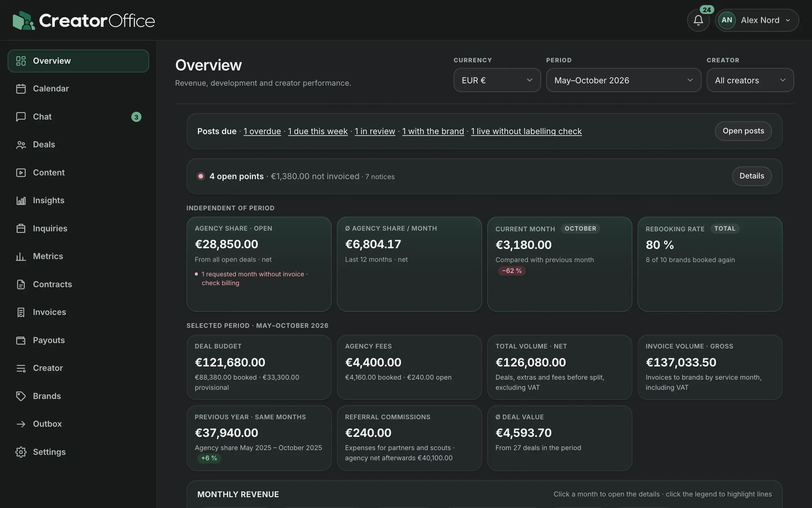Open the Currency EUR € dropdown
The height and width of the screenshot is (508, 812).
[497, 80]
